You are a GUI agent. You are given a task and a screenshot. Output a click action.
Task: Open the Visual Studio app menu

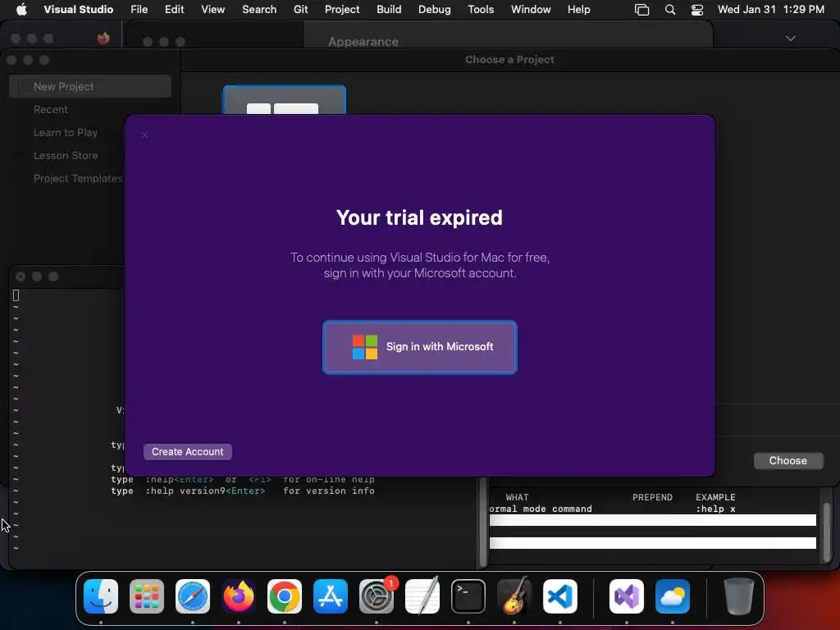(x=78, y=10)
